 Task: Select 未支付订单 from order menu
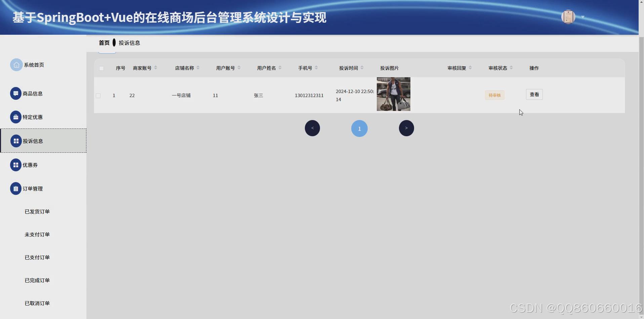click(37, 234)
